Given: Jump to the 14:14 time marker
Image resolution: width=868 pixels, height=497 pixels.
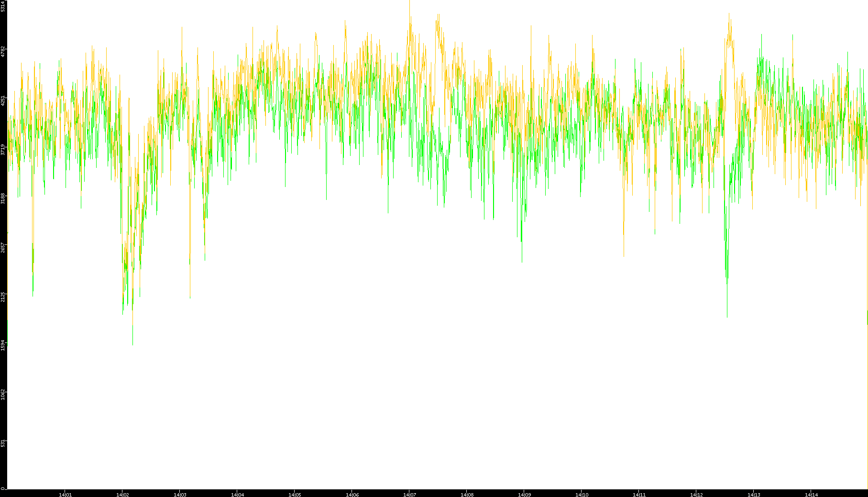Looking at the screenshot, I should [811, 495].
